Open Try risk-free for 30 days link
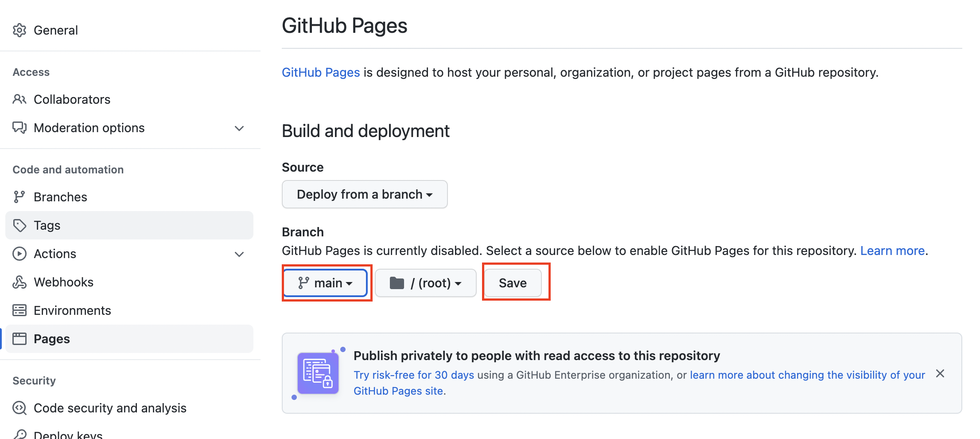The image size is (980, 439). 414,375
